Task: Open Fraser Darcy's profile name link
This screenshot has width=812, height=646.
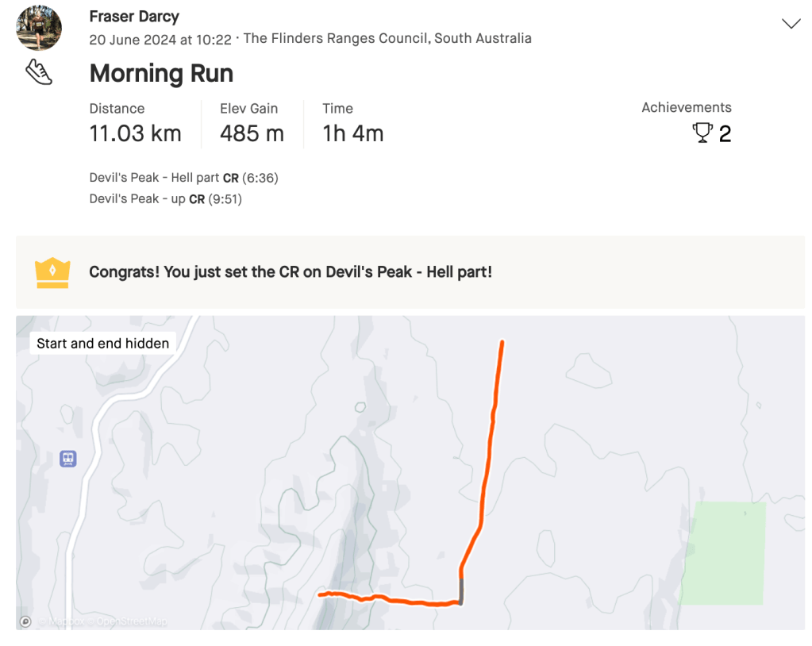Action: click(x=134, y=17)
